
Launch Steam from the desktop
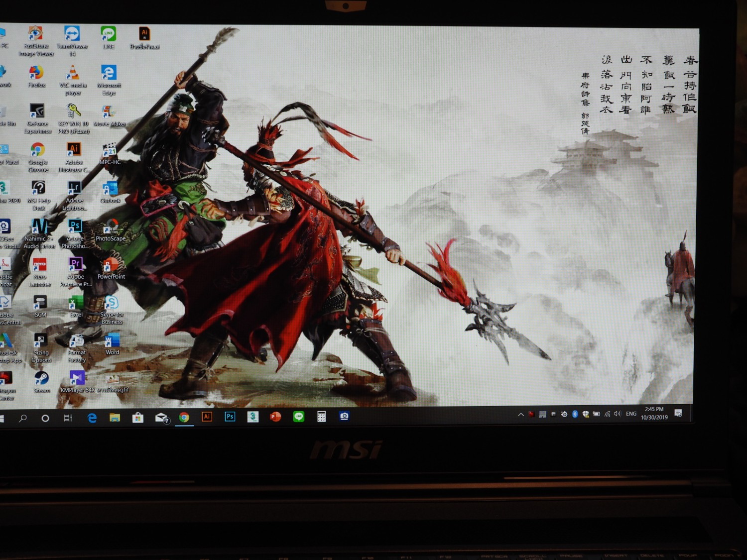(x=42, y=382)
